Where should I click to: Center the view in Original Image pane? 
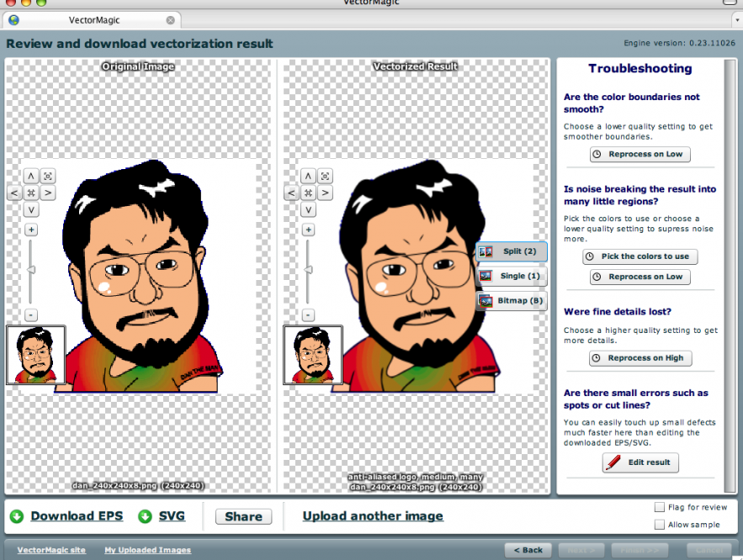point(31,193)
